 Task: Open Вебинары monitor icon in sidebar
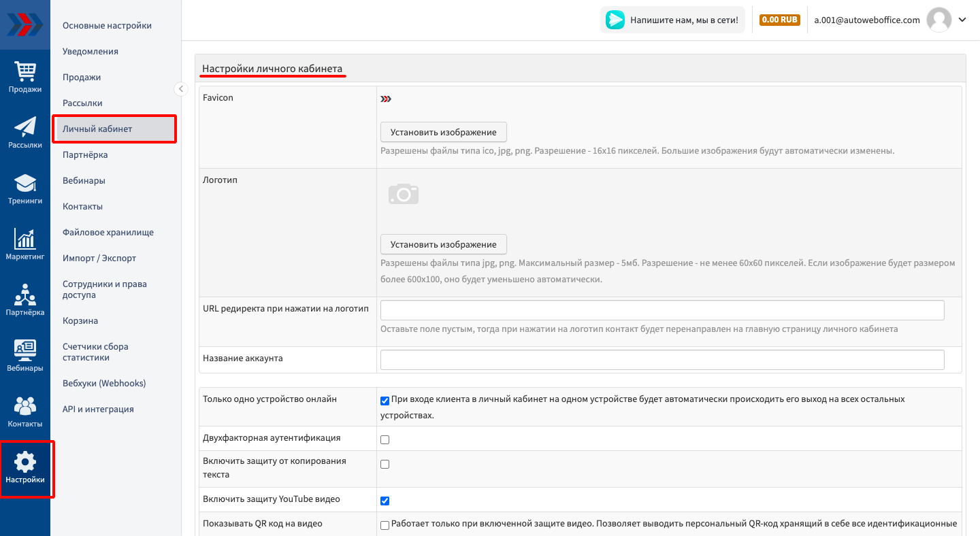pyautogui.click(x=25, y=351)
